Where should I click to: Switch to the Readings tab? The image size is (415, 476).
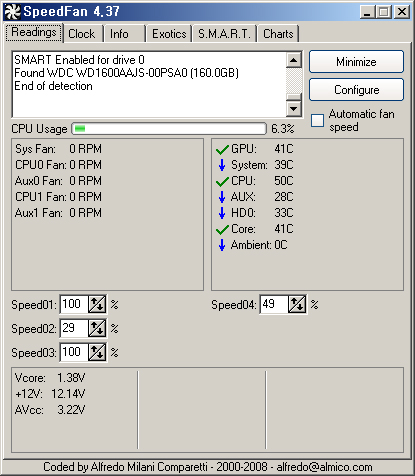pyautogui.click(x=34, y=33)
